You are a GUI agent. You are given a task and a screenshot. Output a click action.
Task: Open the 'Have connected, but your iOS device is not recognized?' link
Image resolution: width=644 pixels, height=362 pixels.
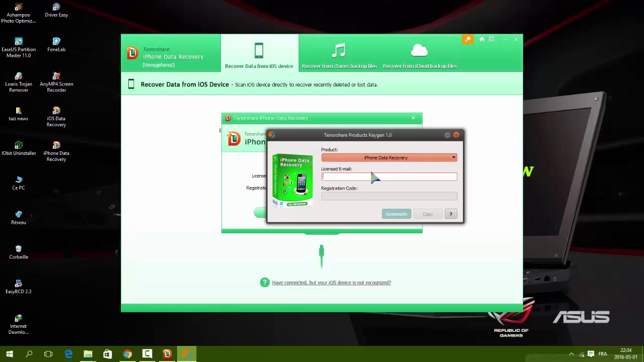tap(331, 283)
